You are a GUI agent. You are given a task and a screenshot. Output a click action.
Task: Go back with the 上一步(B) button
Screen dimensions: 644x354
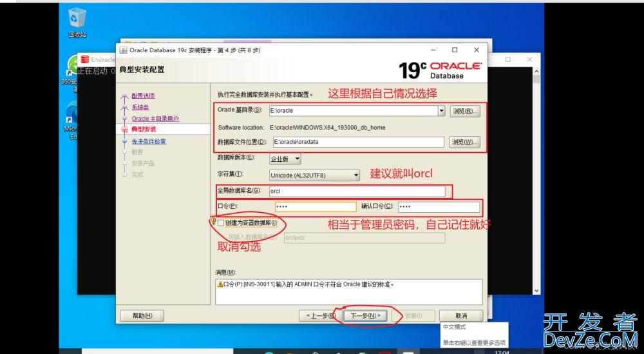pyautogui.click(x=319, y=316)
